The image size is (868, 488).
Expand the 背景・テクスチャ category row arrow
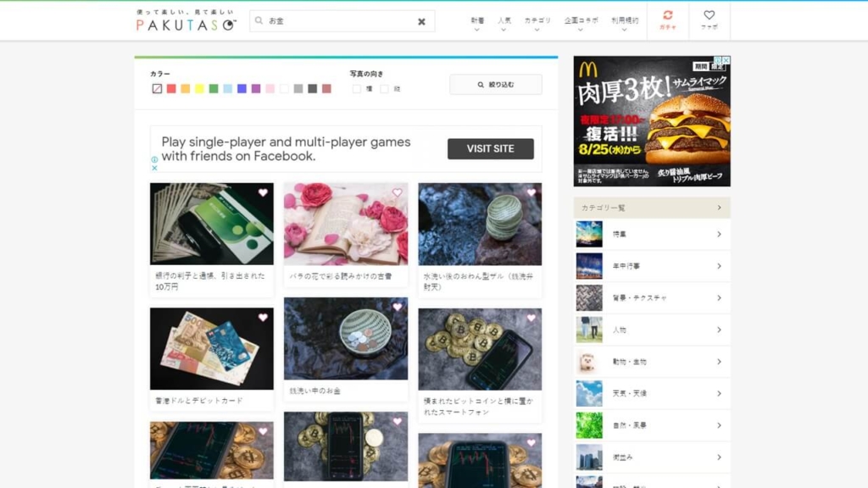(719, 297)
